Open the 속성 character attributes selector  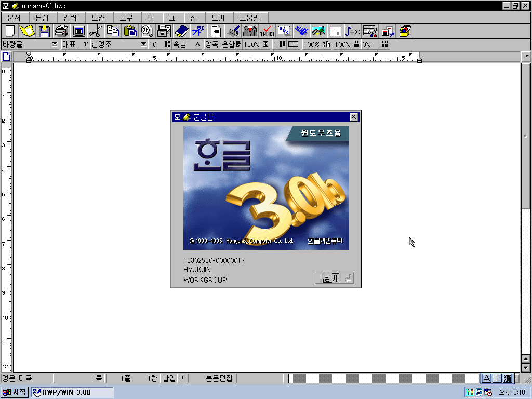point(187,44)
